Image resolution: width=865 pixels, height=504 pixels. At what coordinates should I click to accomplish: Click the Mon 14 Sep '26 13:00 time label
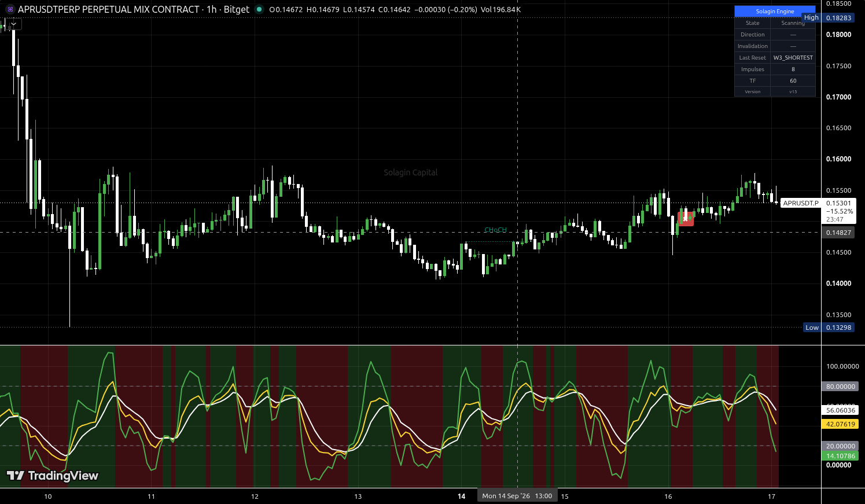click(x=517, y=496)
